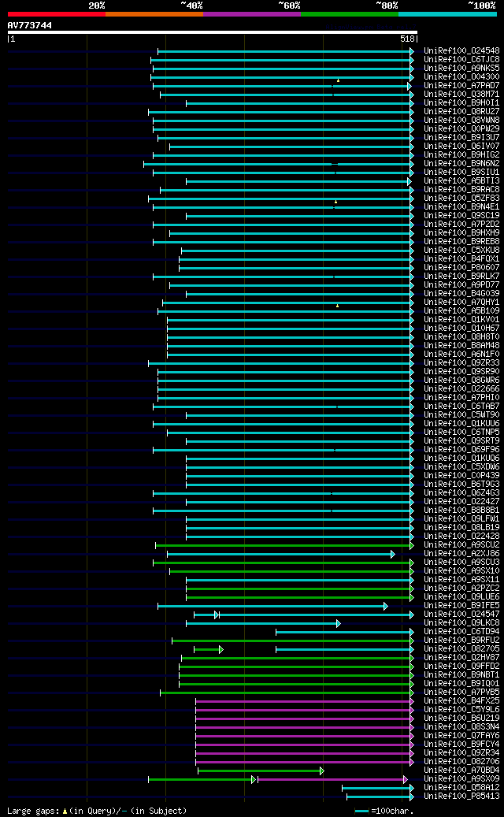504x817 pixels.
Task: Click the green alignment bar for UniRef100_A7QBD4
Action: (261, 771)
